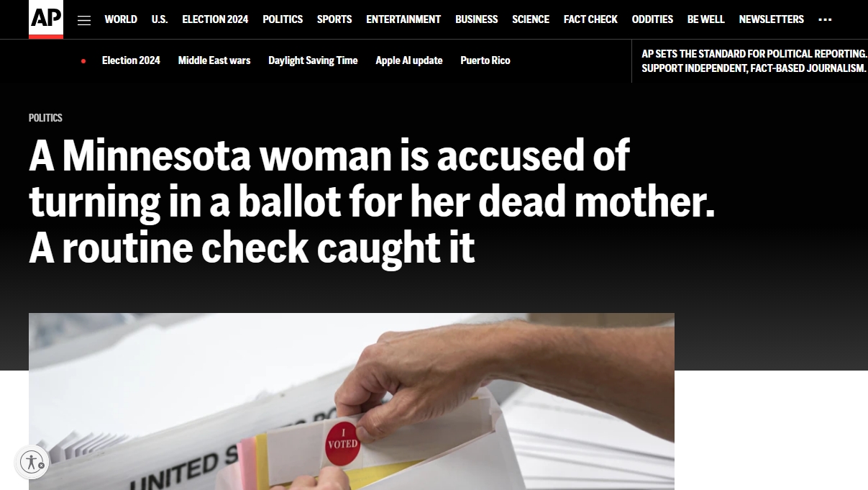Image resolution: width=868 pixels, height=490 pixels.
Task: Select Fact Check in navigation
Action: pyautogui.click(x=590, y=19)
